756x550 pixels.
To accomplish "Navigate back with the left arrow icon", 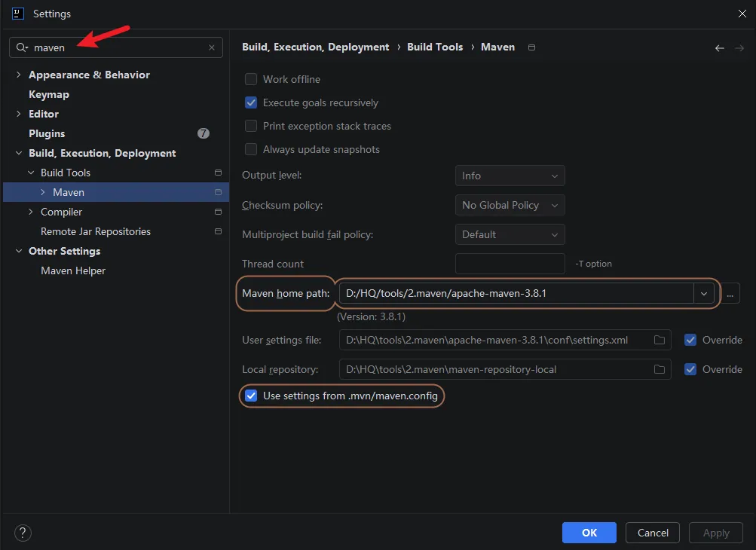I will pos(719,47).
